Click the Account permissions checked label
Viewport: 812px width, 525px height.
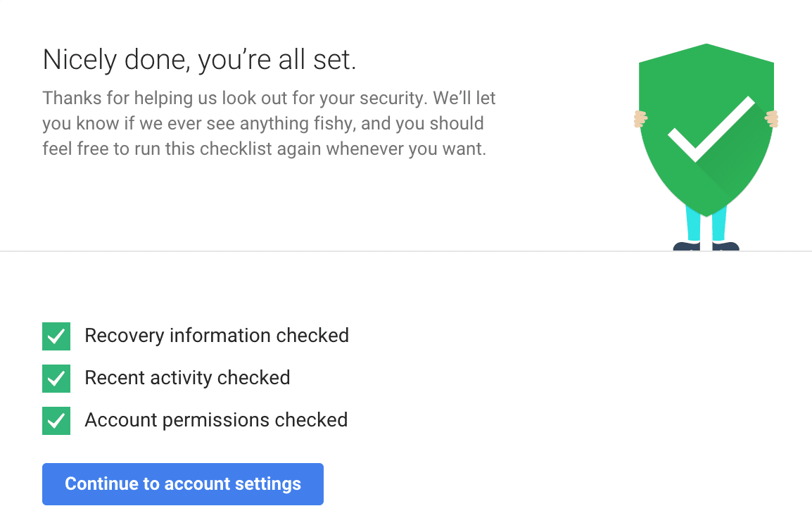(216, 420)
